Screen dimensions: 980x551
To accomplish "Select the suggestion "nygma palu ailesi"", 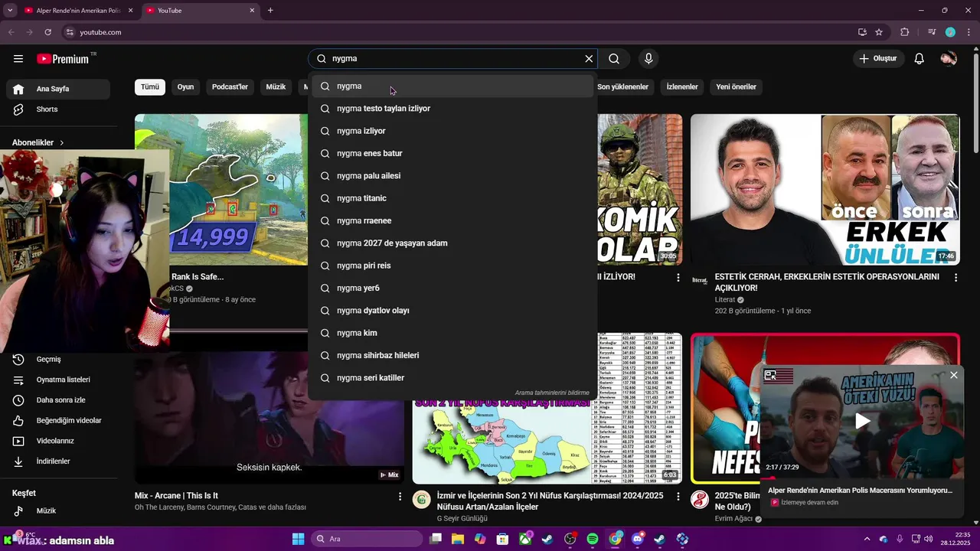I will [x=452, y=176].
